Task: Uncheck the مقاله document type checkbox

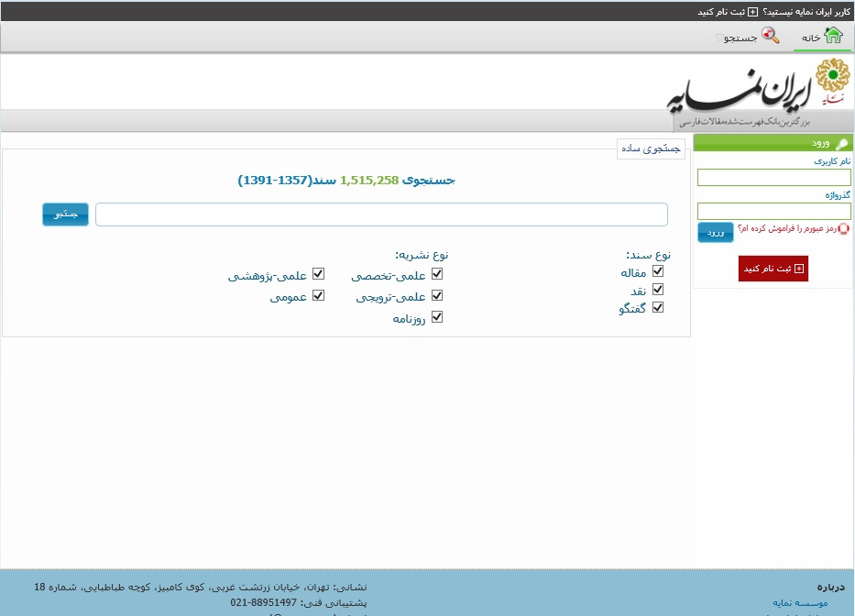Action: coord(658,271)
